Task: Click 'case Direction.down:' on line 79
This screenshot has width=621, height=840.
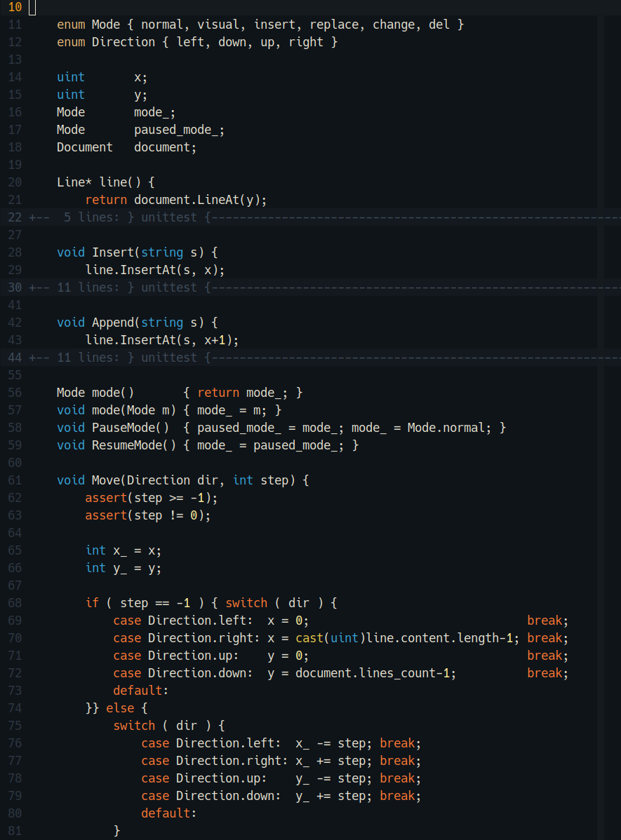Action: pos(211,796)
